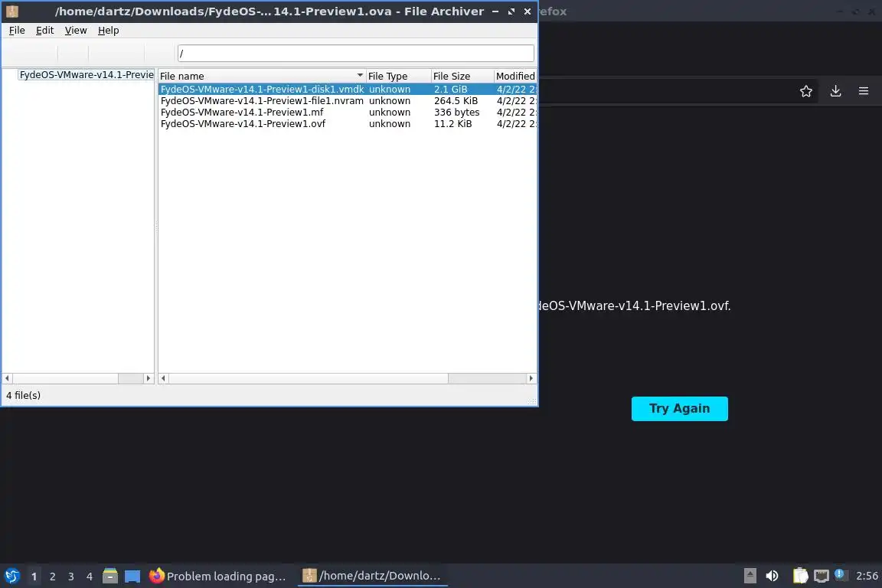Select FydeOS-VMware-v14.1-Preview1.mf file

click(242, 112)
